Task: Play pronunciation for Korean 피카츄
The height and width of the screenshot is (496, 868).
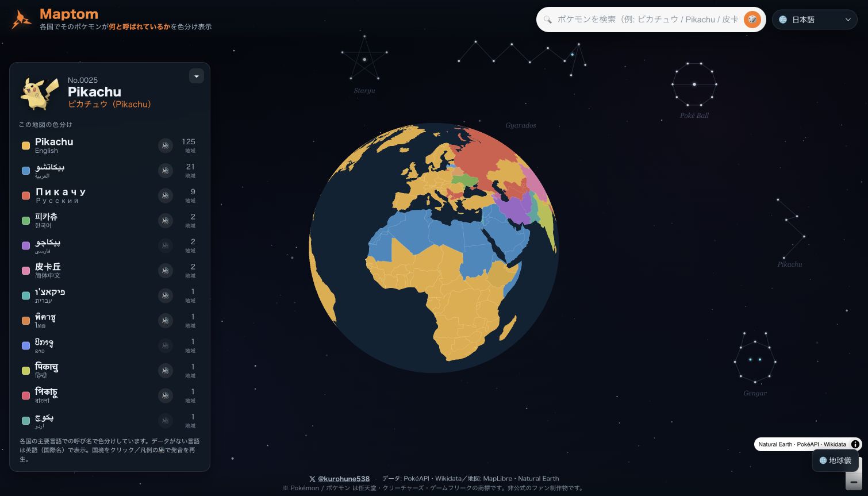Action: point(166,221)
